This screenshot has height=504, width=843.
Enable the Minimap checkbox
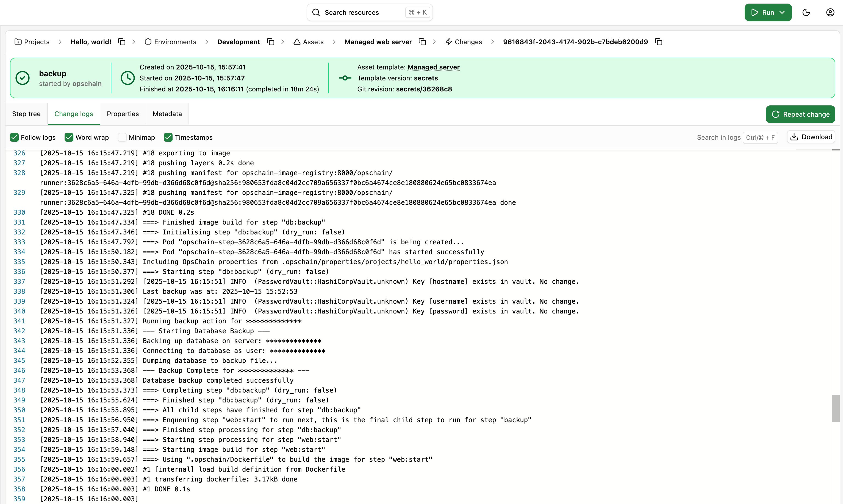pyautogui.click(x=122, y=137)
